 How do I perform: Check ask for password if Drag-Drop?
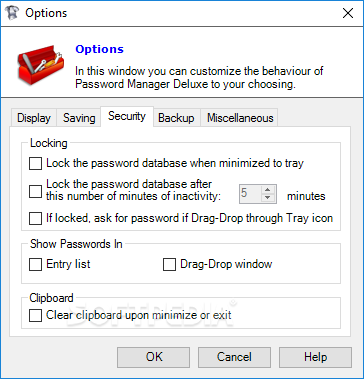[35, 219]
